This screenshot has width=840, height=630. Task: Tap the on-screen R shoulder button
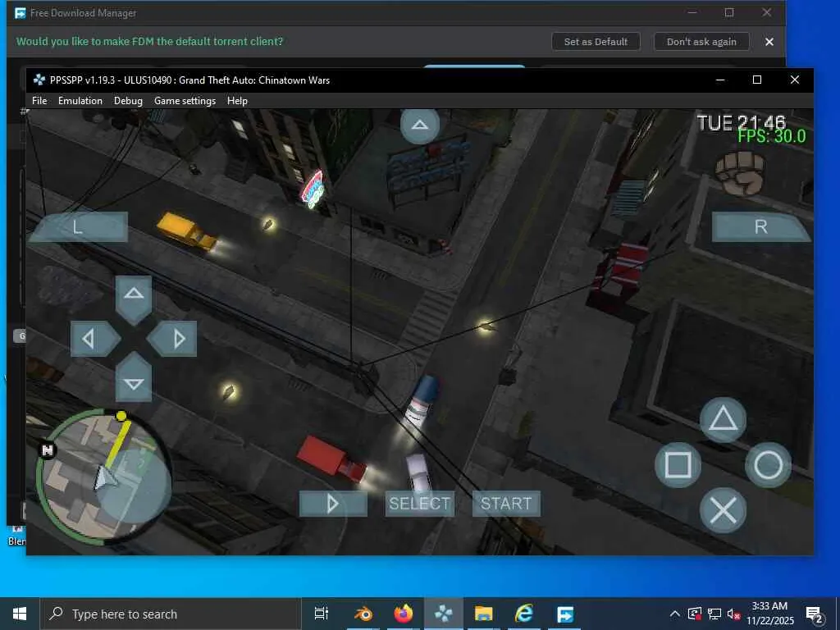760,226
